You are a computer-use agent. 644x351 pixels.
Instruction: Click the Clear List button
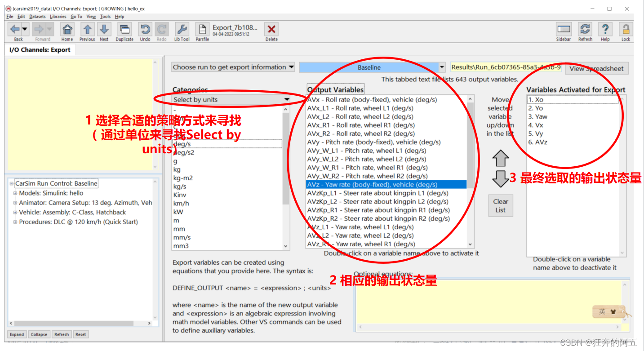pyautogui.click(x=500, y=205)
